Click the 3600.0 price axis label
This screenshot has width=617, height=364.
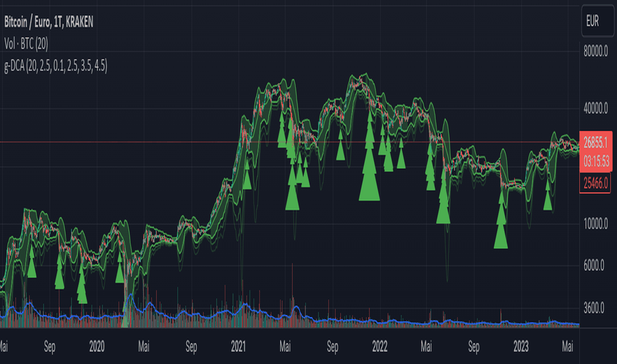(x=594, y=308)
